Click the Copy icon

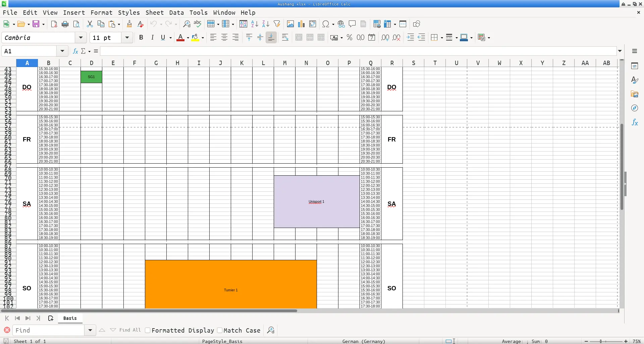(x=101, y=24)
